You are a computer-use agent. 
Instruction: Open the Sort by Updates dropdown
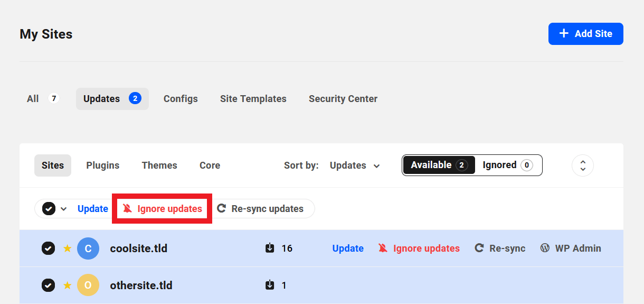pos(355,165)
